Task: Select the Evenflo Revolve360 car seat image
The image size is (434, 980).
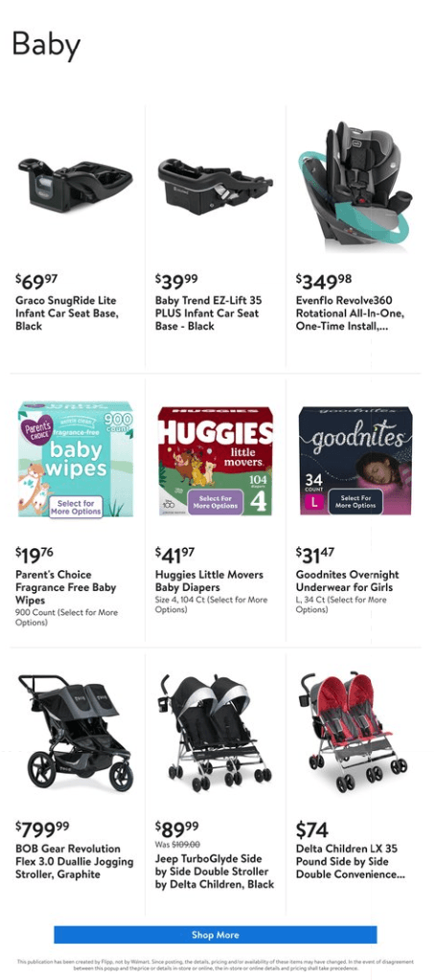Action: (x=355, y=186)
